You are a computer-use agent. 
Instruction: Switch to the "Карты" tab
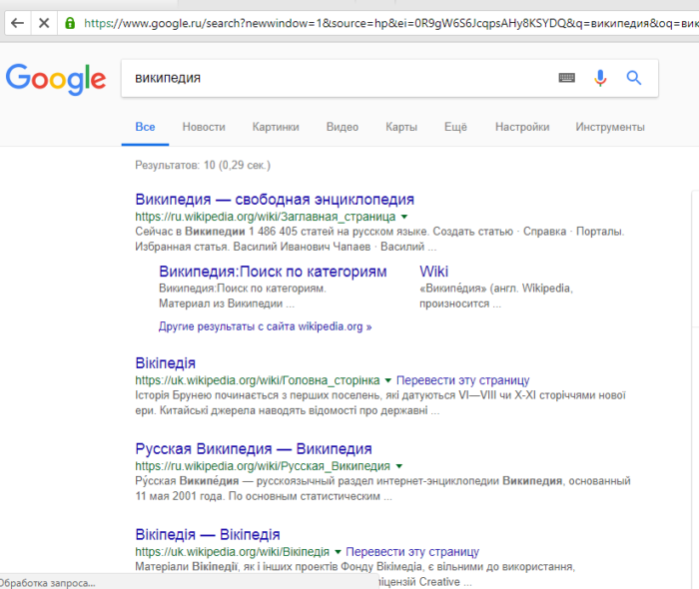point(401,127)
